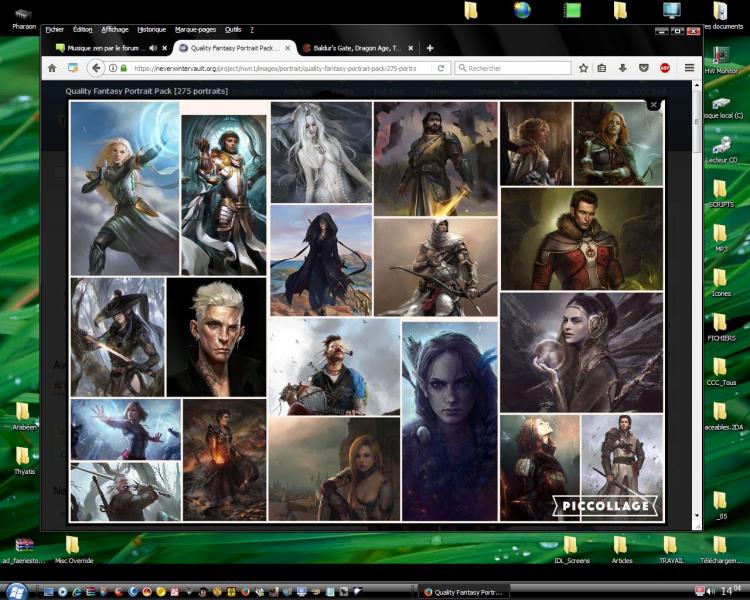Open the Édition menu

(82, 30)
